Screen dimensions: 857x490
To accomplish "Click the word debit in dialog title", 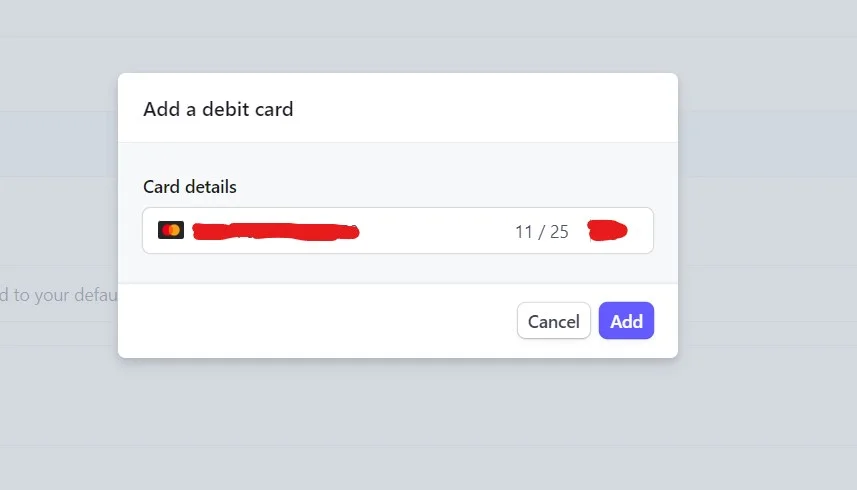I will point(226,109).
